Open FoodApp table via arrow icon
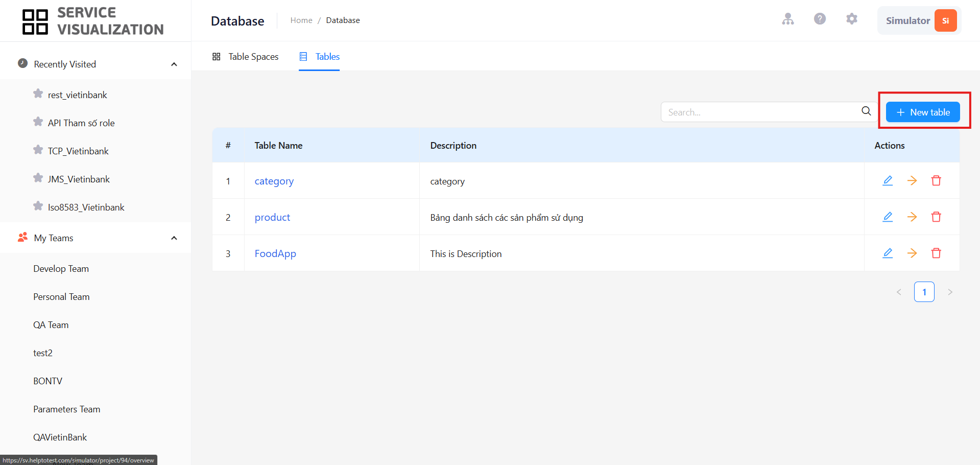 click(x=912, y=253)
